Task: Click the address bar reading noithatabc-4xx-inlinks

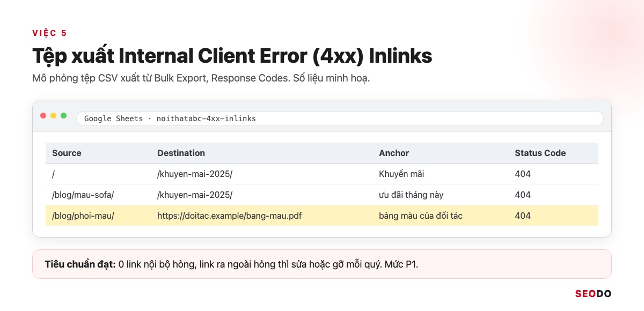Action: coord(340,119)
